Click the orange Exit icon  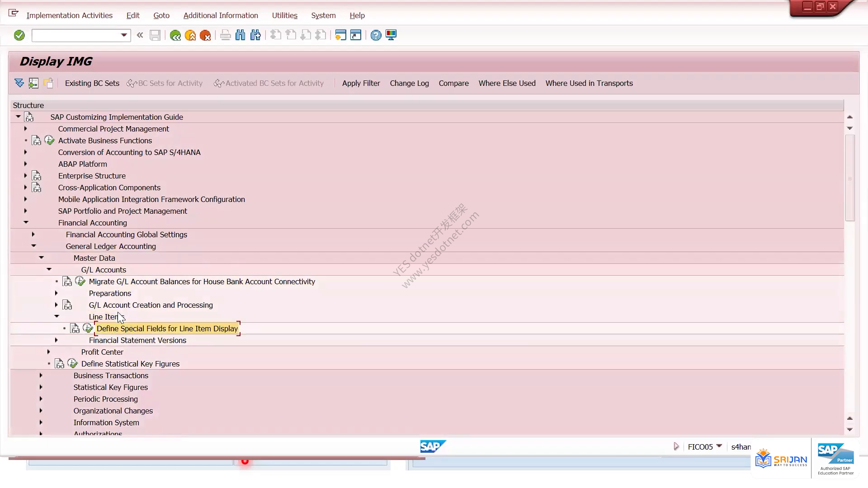pyautogui.click(x=190, y=35)
